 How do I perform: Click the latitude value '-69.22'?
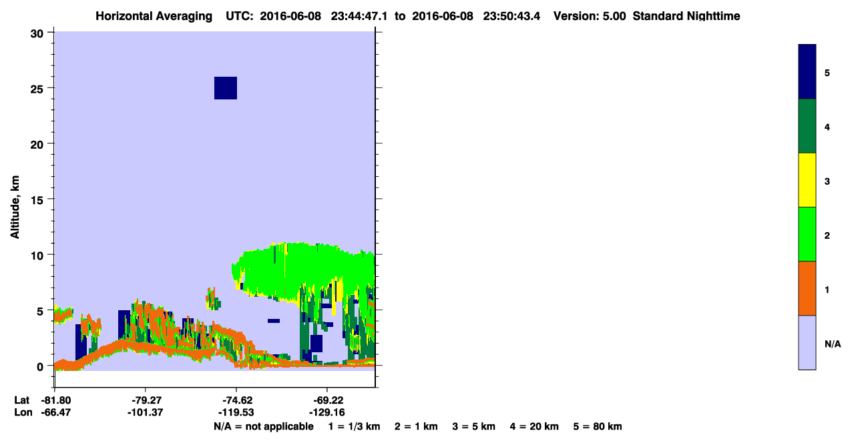(x=326, y=400)
